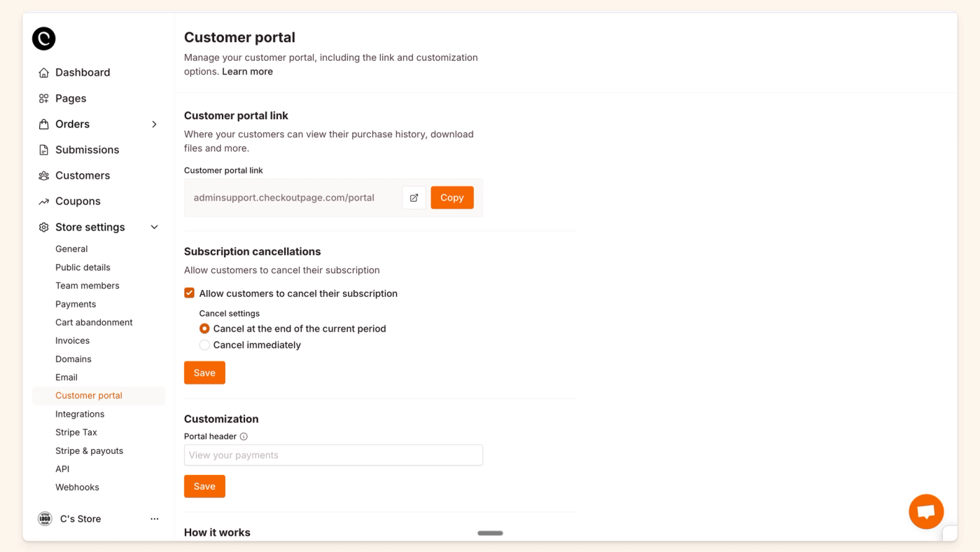
Task: Switch to the Webhooks settings page
Action: pyautogui.click(x=77, y=487)
